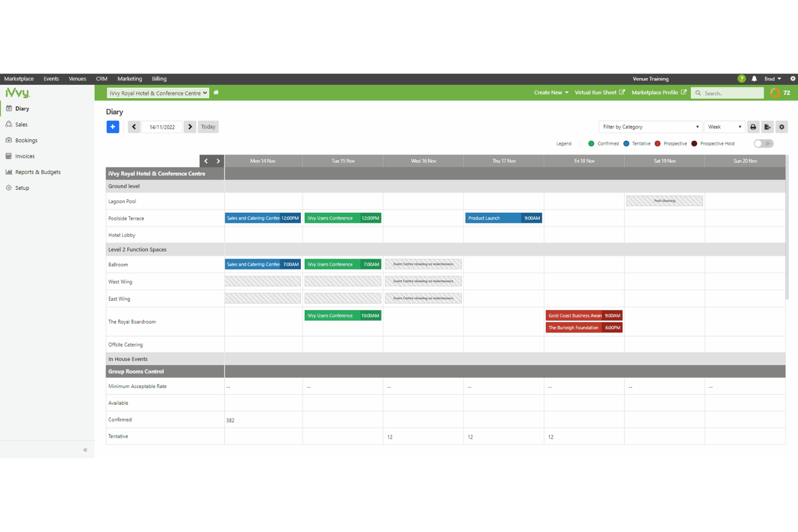Click the Prospective red legend dot
Viewport: 798px width, 532px height.
pyautogui.click(x=657, y=143)
